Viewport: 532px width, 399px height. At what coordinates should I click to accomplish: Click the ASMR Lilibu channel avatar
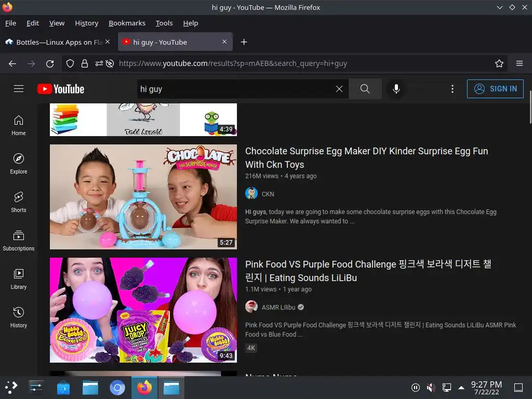click(251, 307)
